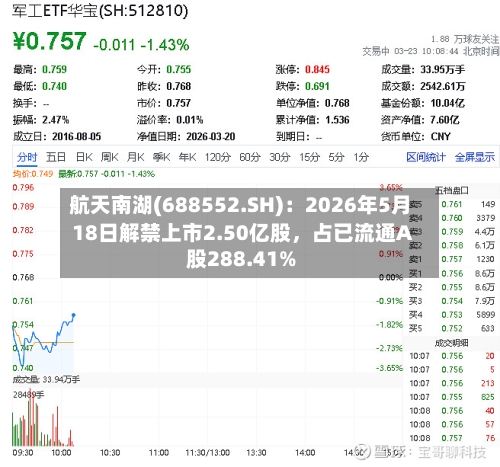Click the 基金份额 value 10.04亿

pos(447,103)
